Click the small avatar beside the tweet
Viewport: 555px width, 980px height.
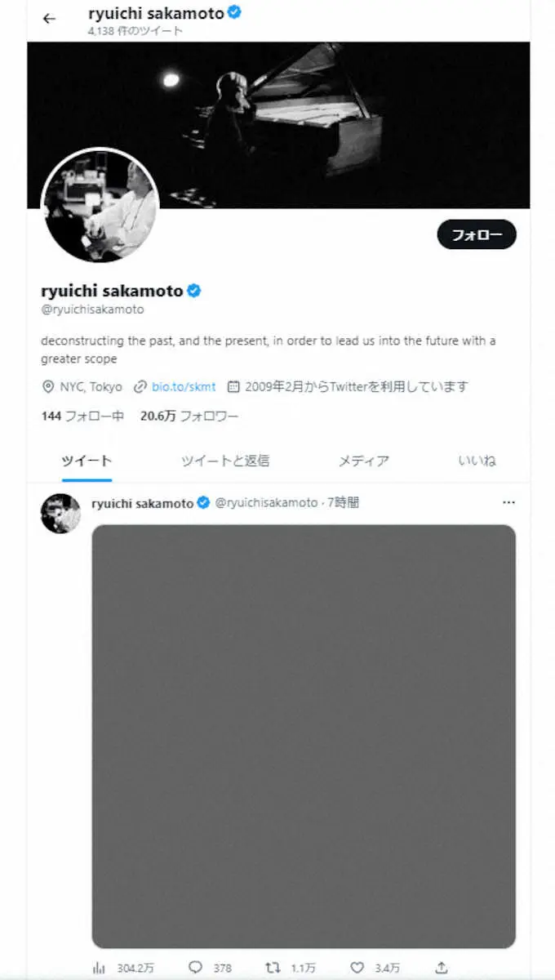pyautogui.click(x=61, y=514)
